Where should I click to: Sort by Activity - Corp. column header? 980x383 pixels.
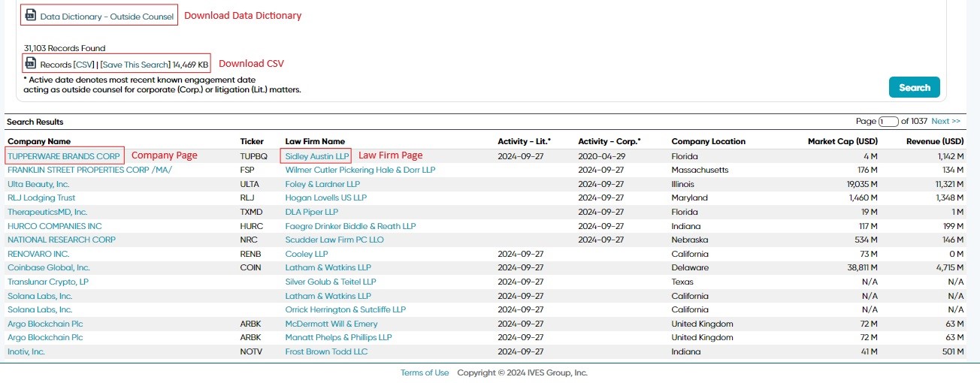(609, 141)
